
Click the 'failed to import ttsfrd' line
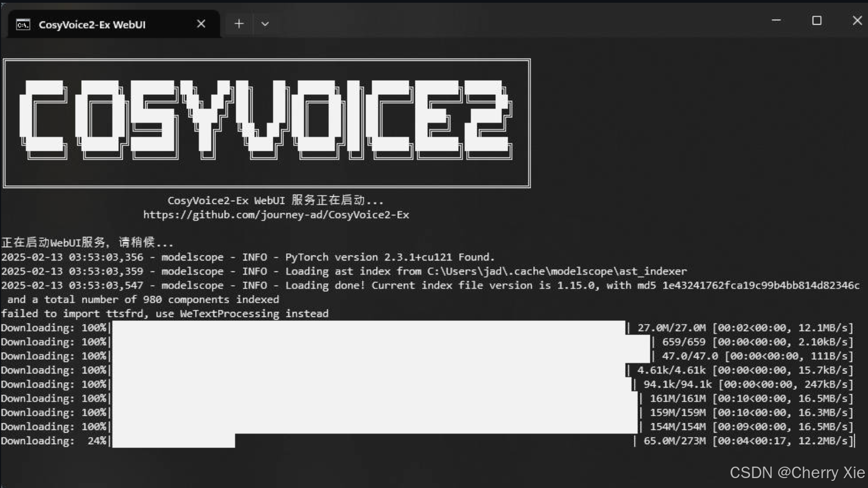pyautogui.click(x=164, y=314)
